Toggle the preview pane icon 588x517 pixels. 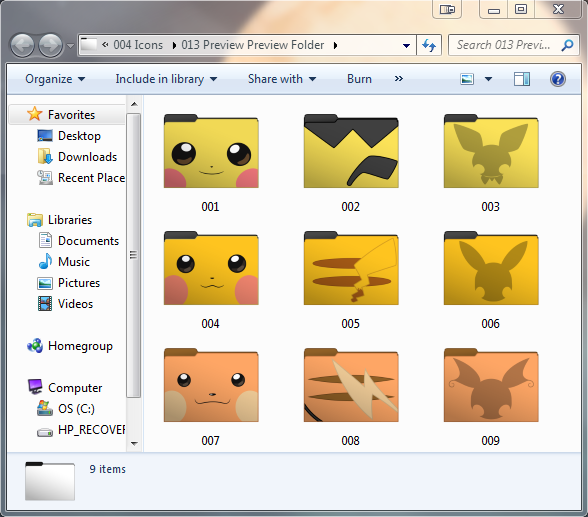(x=522, y=79)
